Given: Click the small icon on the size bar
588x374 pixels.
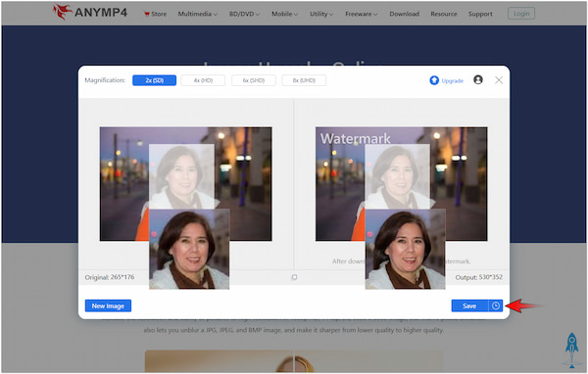Looking at the screenshot, I should [x=294, y=277].
